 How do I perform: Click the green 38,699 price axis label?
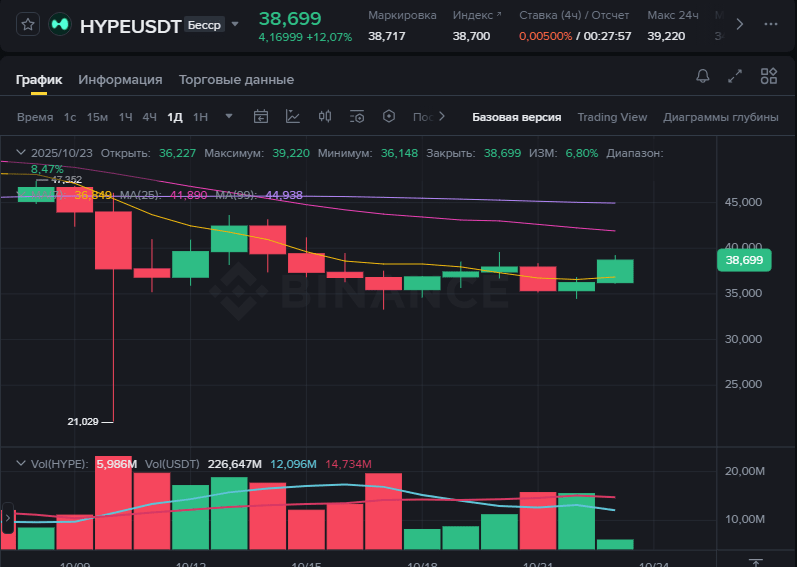coord(744,260)
